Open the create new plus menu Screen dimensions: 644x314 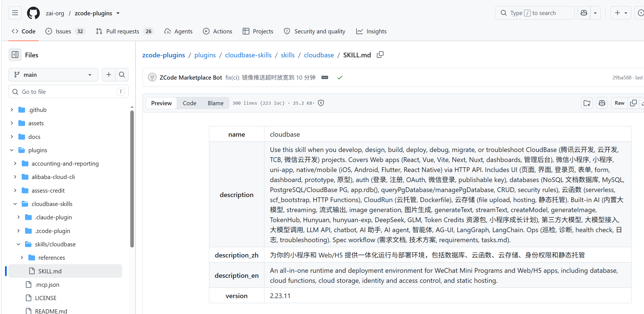coord(621,13)
